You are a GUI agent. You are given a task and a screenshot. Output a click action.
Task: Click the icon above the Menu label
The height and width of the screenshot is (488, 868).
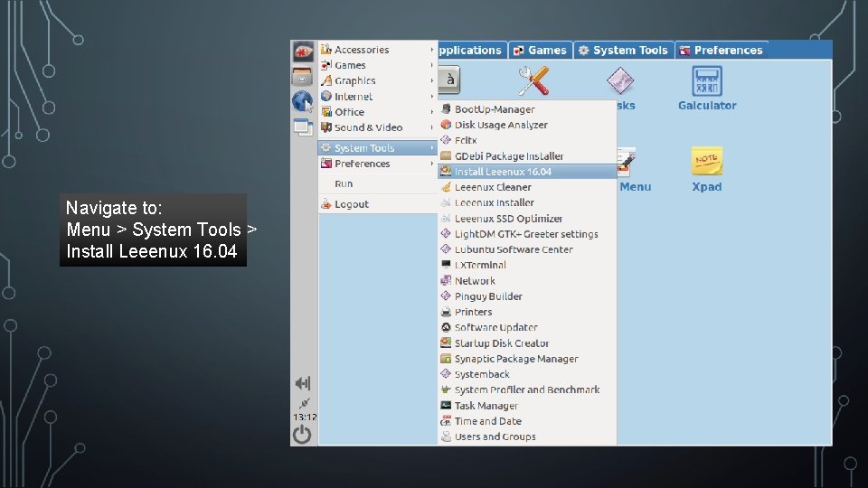tap(626, 162)
